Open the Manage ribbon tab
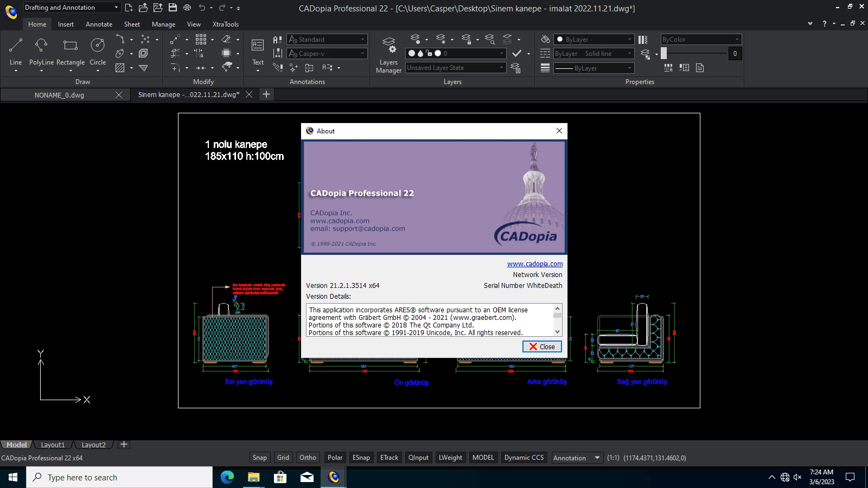Screen dimensions: 868x488 coord(163,24)
